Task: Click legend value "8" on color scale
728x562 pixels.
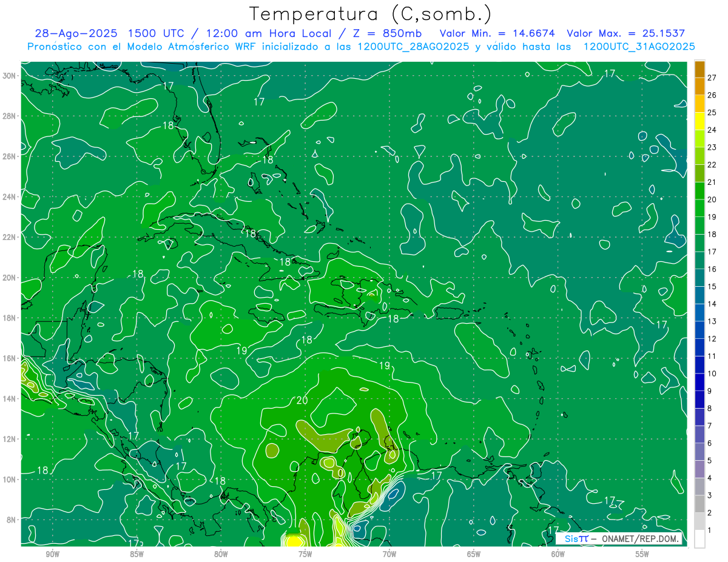Action: coord(710,409)
